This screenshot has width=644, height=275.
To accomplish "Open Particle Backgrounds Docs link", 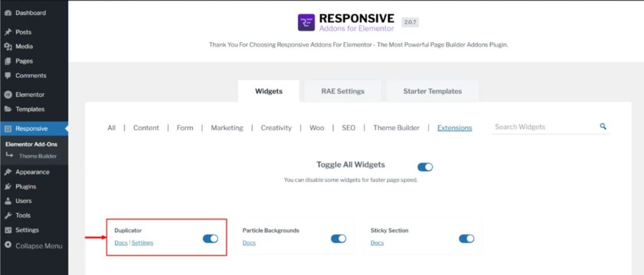I will click(249, 243).
